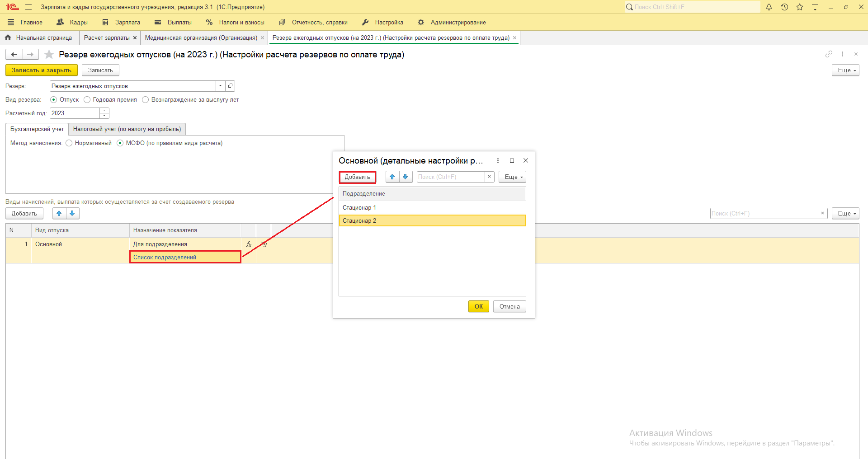Open Еще menu beside main table search
Viewport: 868px width, 459px height.
(x=845, y=214)
